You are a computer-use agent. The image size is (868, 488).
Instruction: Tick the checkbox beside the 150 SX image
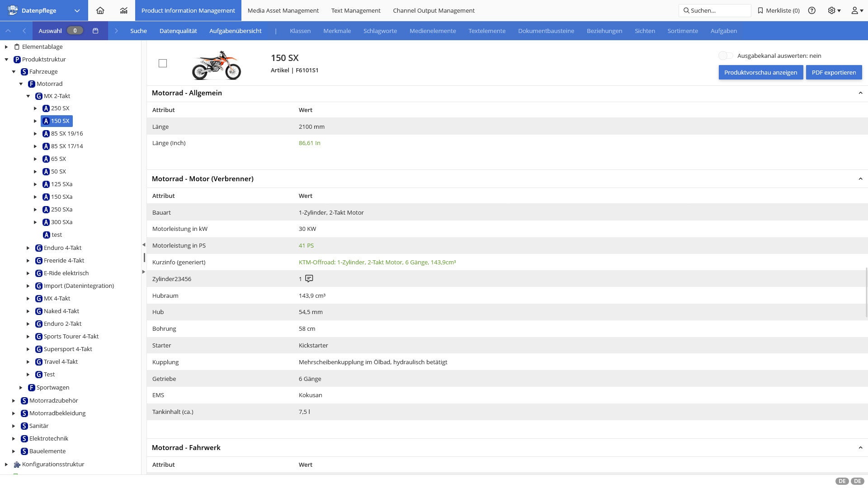pos(163,63)
